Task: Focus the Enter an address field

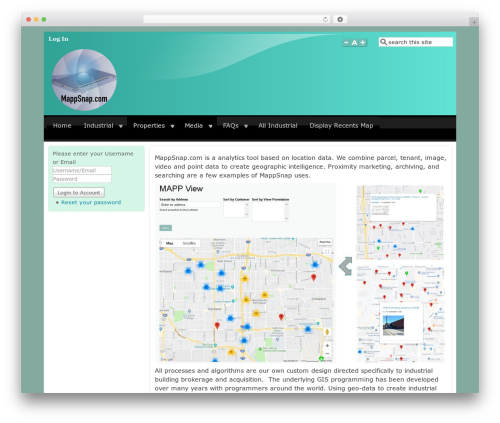Action: (189, 205)
